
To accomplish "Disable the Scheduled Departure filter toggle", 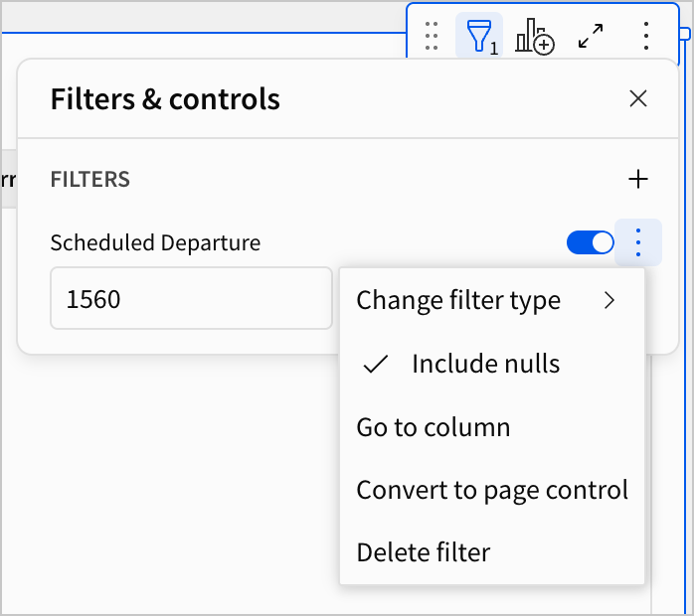I will point(591,242).
